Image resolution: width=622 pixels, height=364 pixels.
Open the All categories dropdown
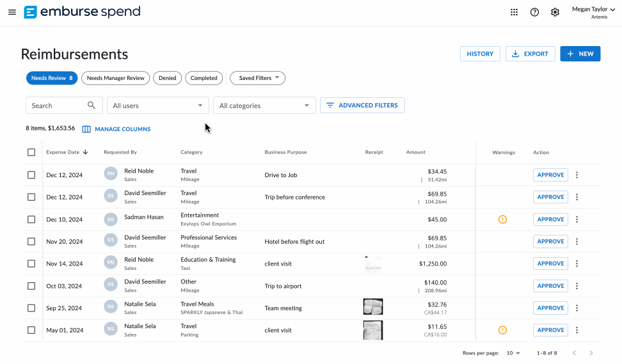(264, 106)
